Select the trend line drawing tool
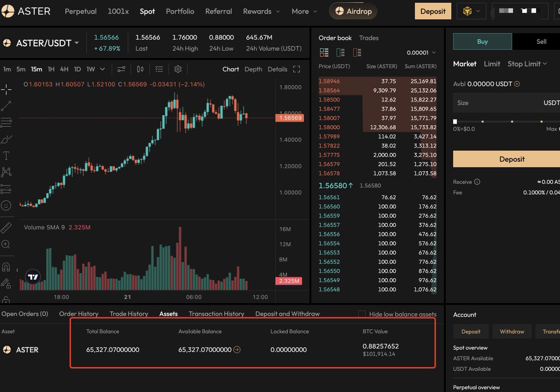 coord(6,105)
